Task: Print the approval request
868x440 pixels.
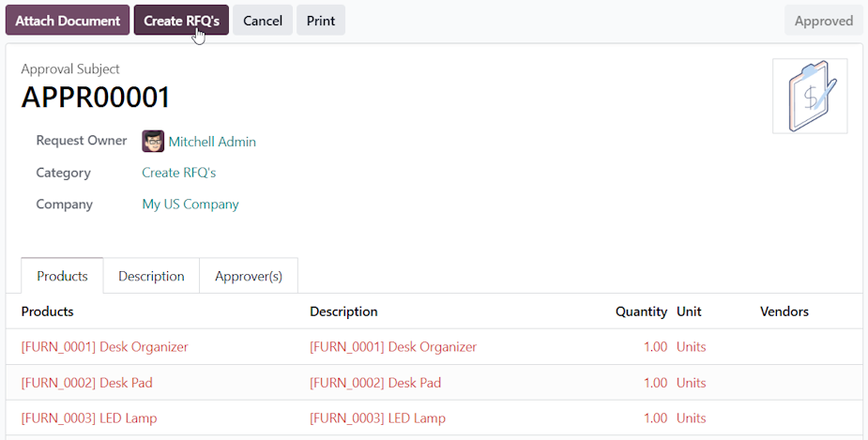Action: tap(321, 21)
